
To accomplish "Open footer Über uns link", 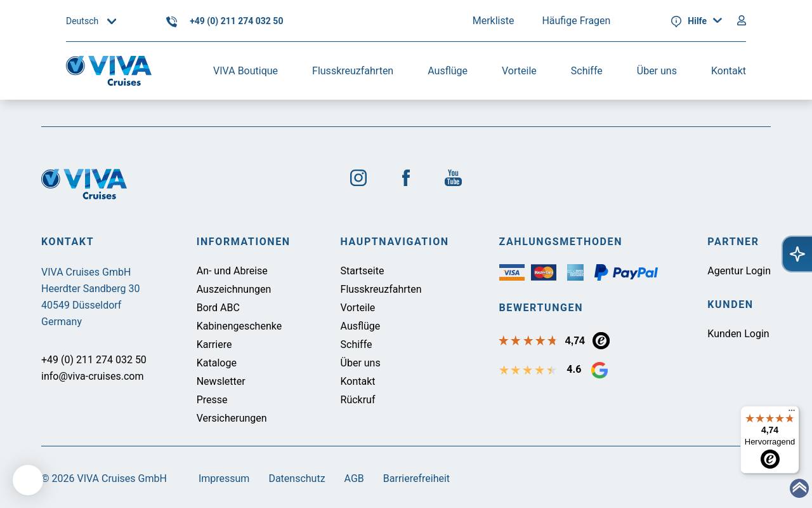I will point(360,363).
